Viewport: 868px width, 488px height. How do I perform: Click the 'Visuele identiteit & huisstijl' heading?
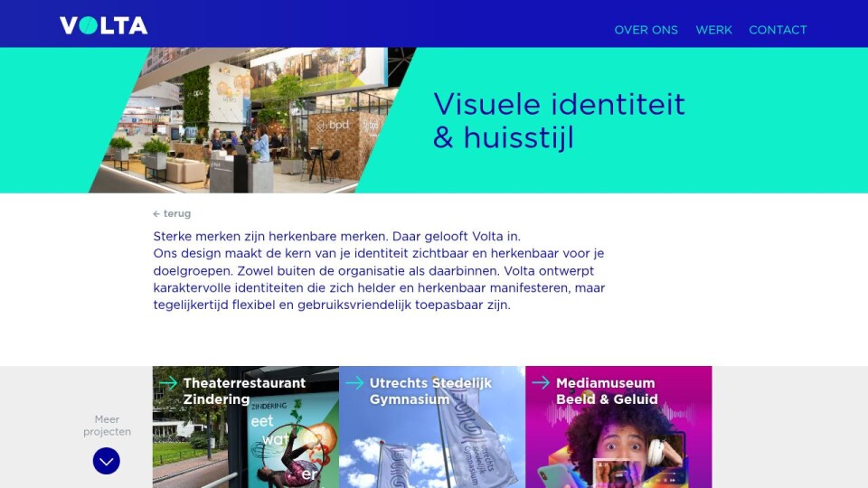click(x=559, y=120)
